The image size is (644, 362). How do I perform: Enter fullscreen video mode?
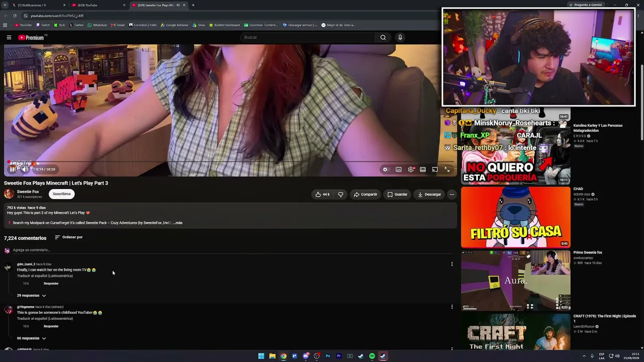447,169
